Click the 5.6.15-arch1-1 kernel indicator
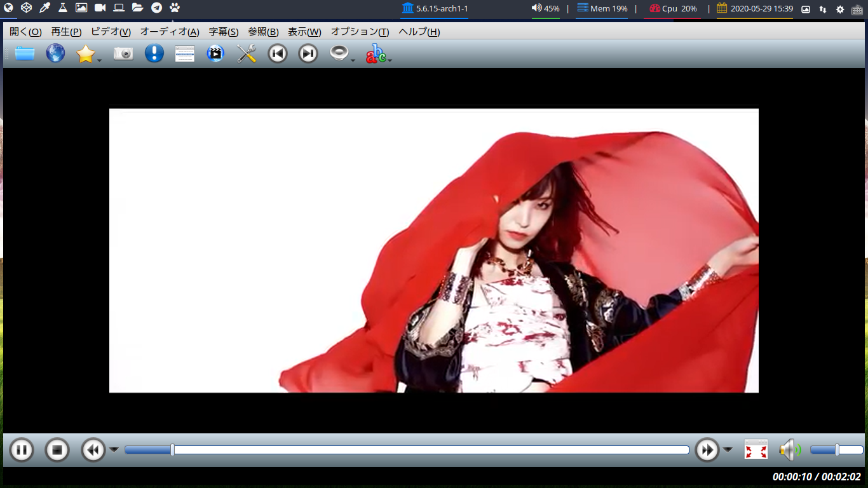 point(435,9)
